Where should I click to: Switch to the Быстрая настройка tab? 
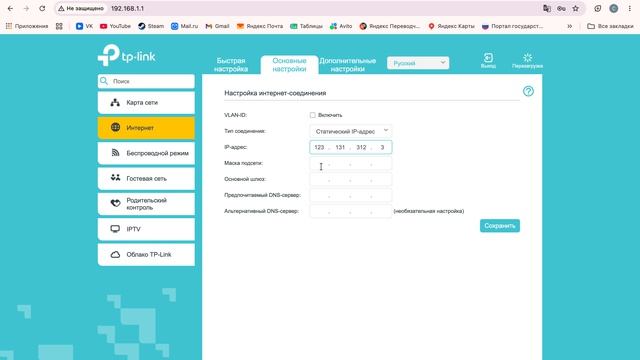click(x=231, y=65)
